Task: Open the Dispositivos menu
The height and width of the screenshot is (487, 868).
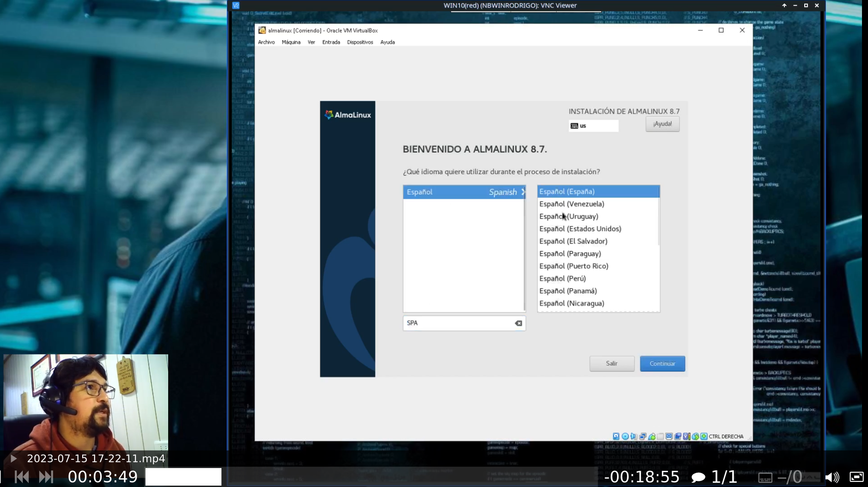Action: pos(360,42)
